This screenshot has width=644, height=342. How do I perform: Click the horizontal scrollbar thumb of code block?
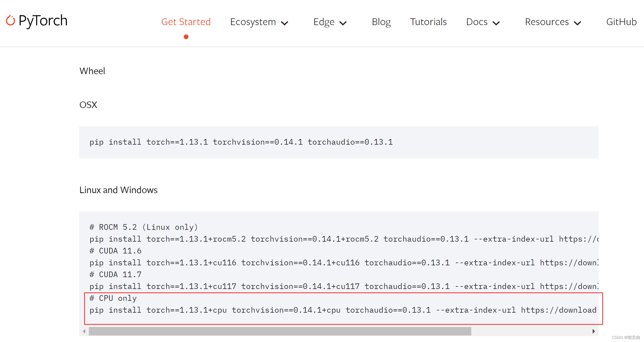tap(280, 331)
